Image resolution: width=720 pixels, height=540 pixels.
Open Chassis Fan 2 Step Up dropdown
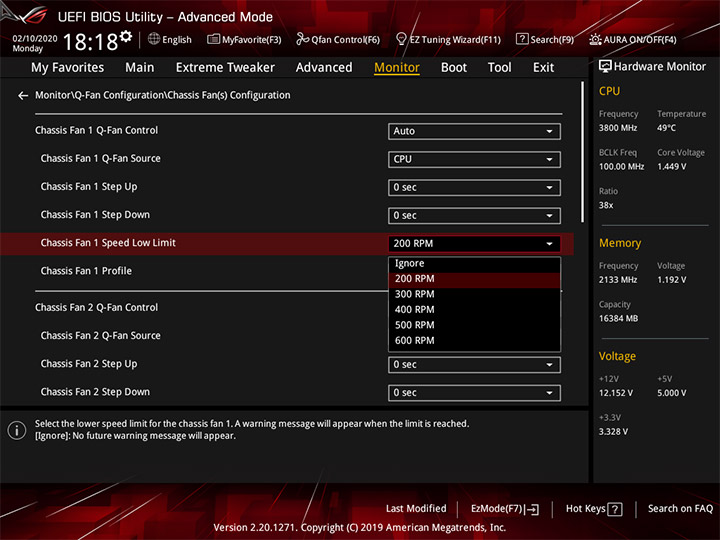pos(474,365)
